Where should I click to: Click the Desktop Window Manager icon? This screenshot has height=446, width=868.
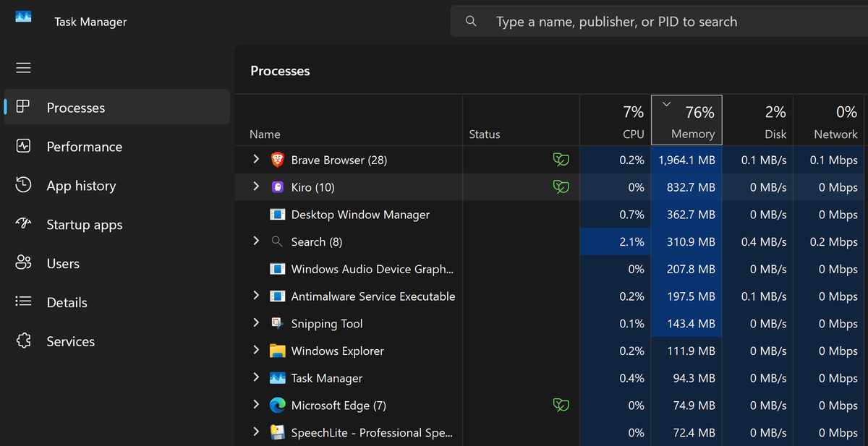point(277,215)
